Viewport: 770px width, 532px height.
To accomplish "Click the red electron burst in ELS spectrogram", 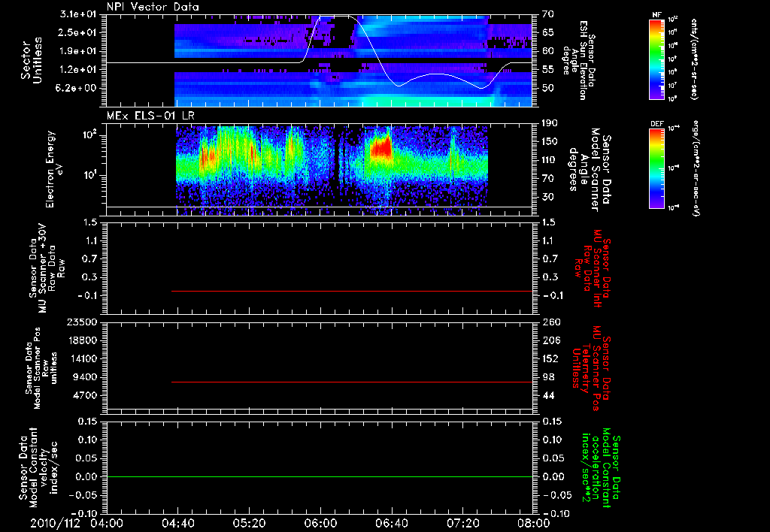I will (x=381, y=147).
